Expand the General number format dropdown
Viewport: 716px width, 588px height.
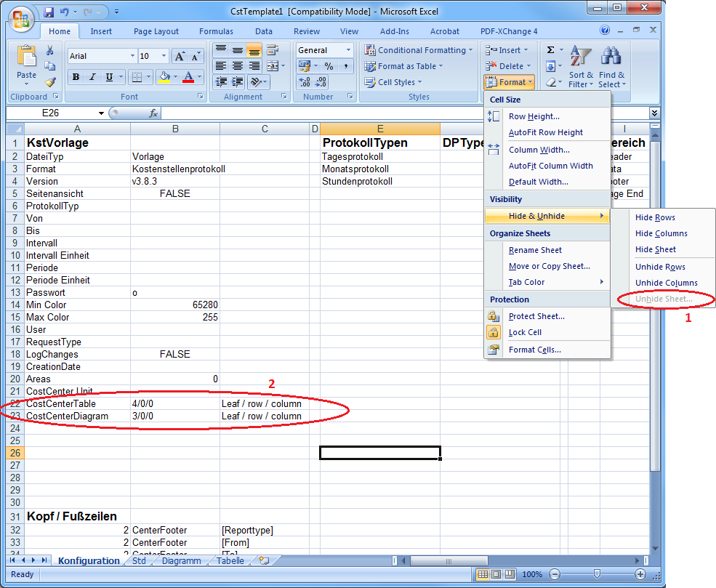pyautogui.click(x=348, y=50)
